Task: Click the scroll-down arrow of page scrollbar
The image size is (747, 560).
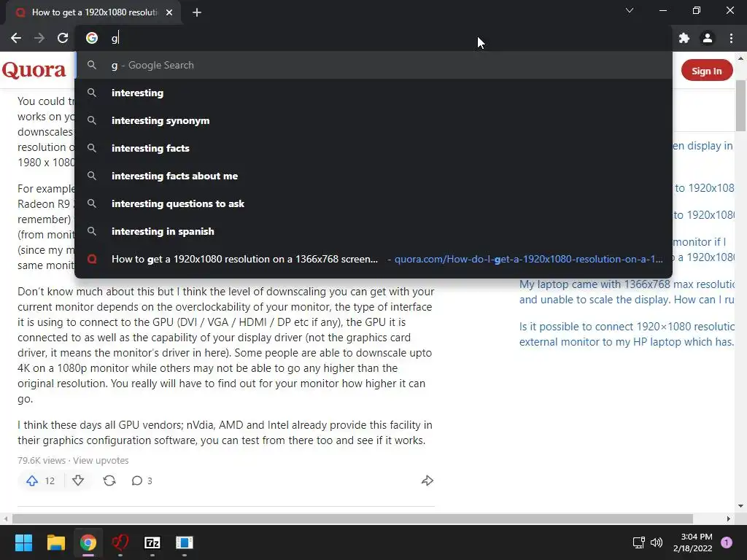Action: coord(740,506)
